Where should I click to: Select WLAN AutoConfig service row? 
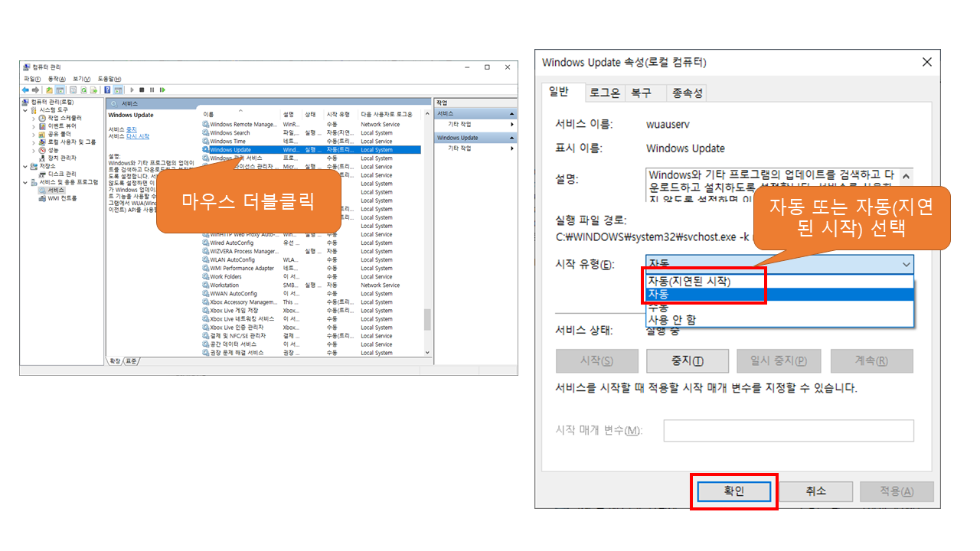coord(311,259)
